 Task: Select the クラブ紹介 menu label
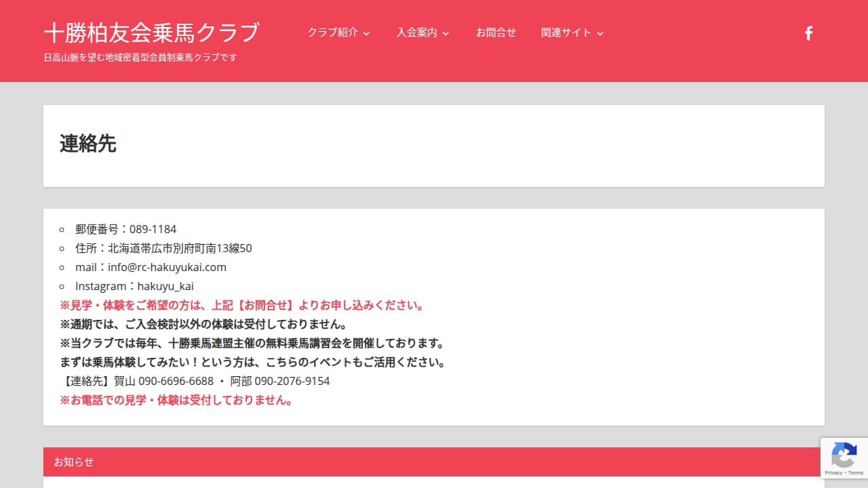click(x=332, y=33)
